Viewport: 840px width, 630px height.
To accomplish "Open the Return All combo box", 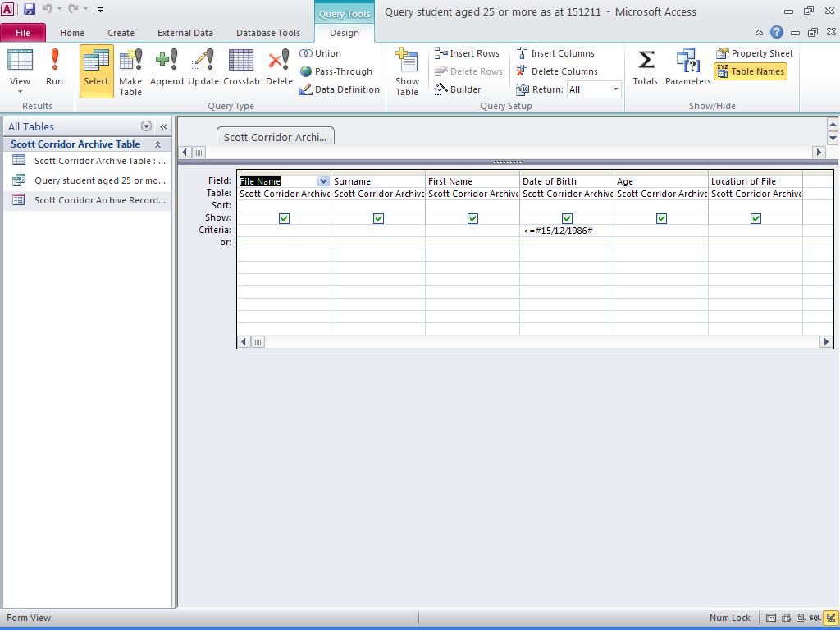I will tap(594, 89).
